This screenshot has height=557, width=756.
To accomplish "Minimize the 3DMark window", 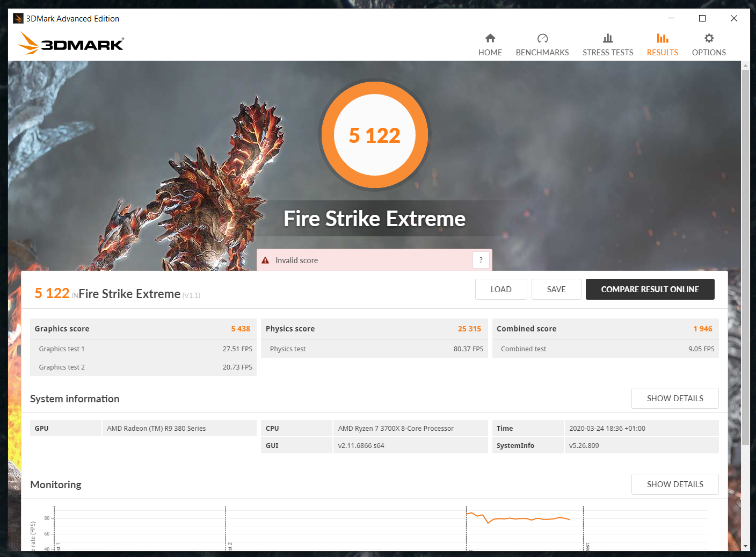I will point(671,18).
